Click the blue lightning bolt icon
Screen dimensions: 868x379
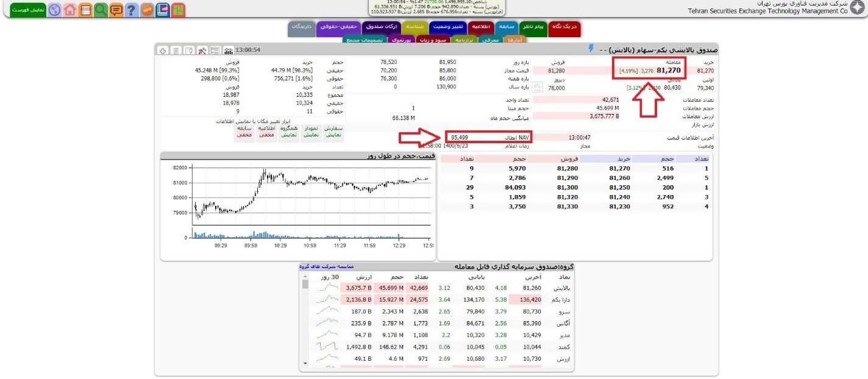[x=591, y=48]
